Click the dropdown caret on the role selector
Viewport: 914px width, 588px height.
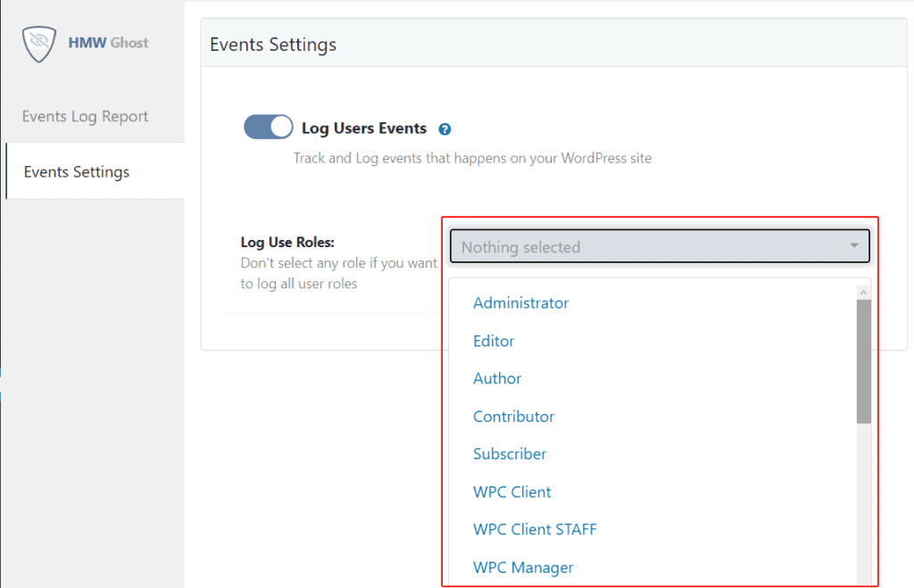coord(854,247)
